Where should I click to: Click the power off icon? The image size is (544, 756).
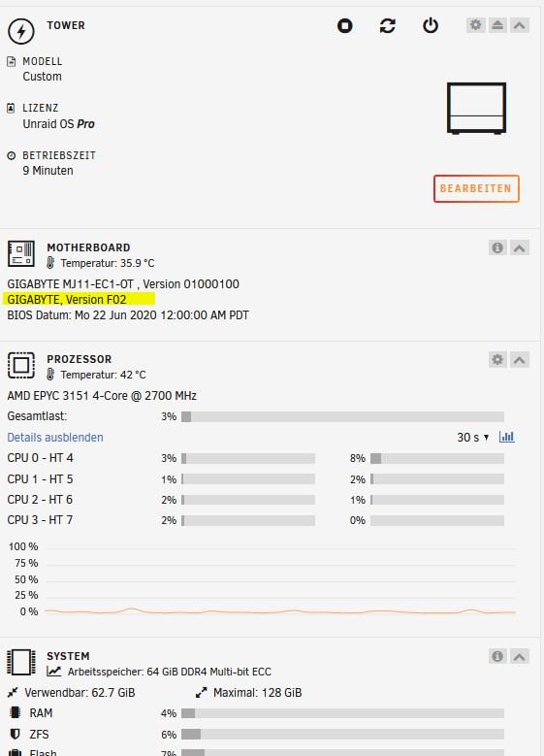pos(431,25)
